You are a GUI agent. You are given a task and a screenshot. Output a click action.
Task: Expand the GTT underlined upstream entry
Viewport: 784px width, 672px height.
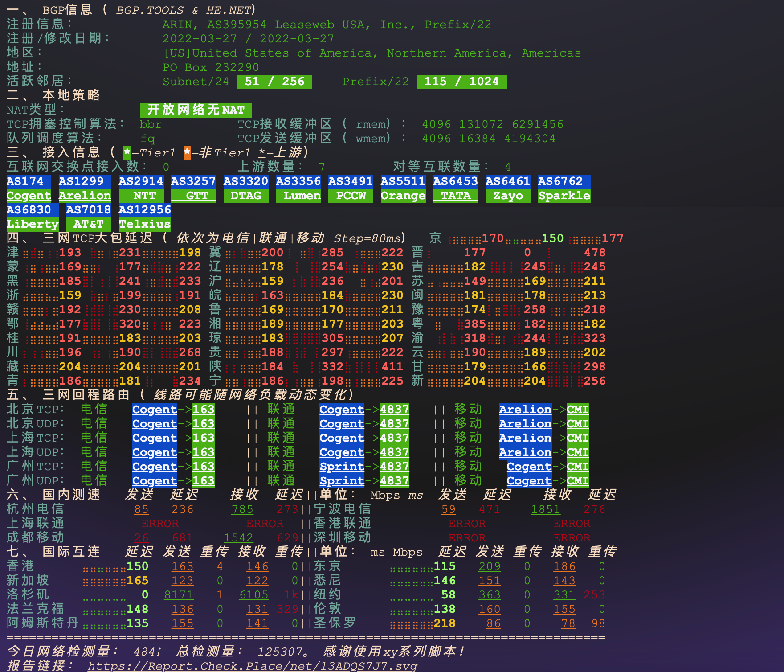coord(193,195)
